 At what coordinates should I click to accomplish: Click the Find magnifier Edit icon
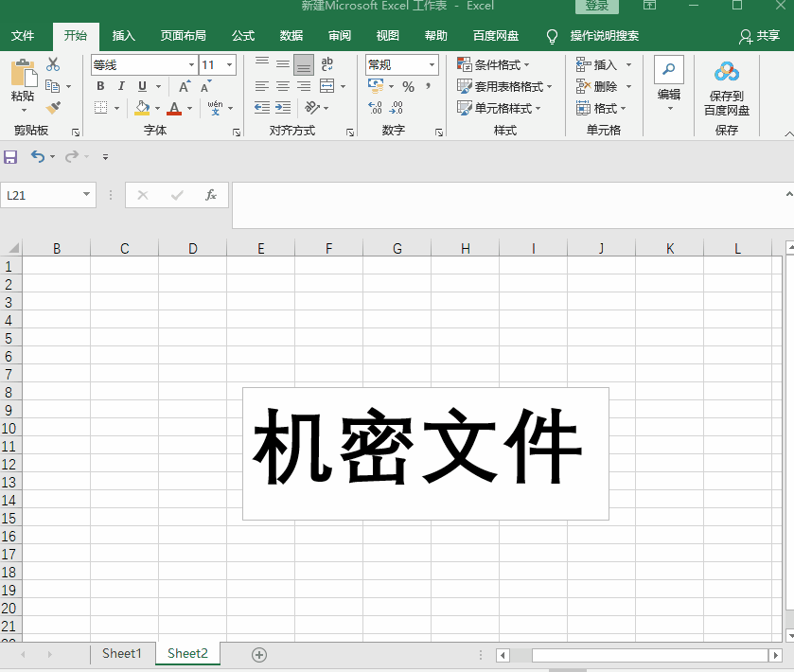(669, 69)
